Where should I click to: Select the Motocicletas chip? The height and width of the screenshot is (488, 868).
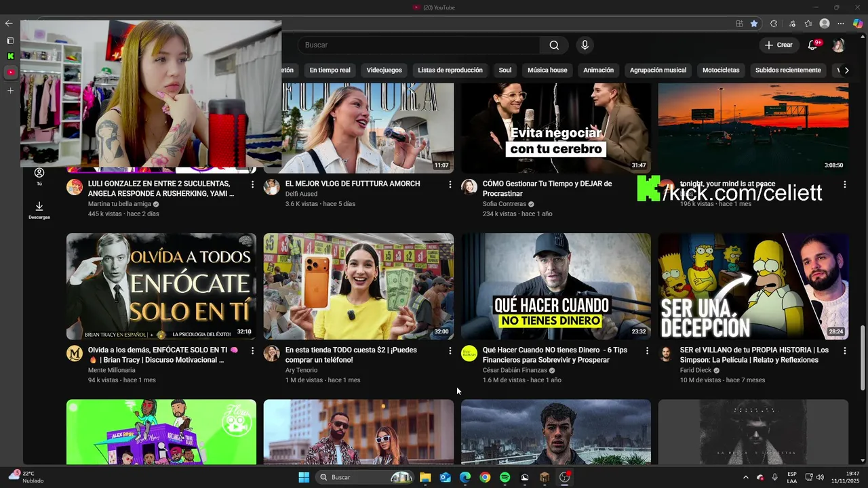pyautogui.click(x=721, y=70)
